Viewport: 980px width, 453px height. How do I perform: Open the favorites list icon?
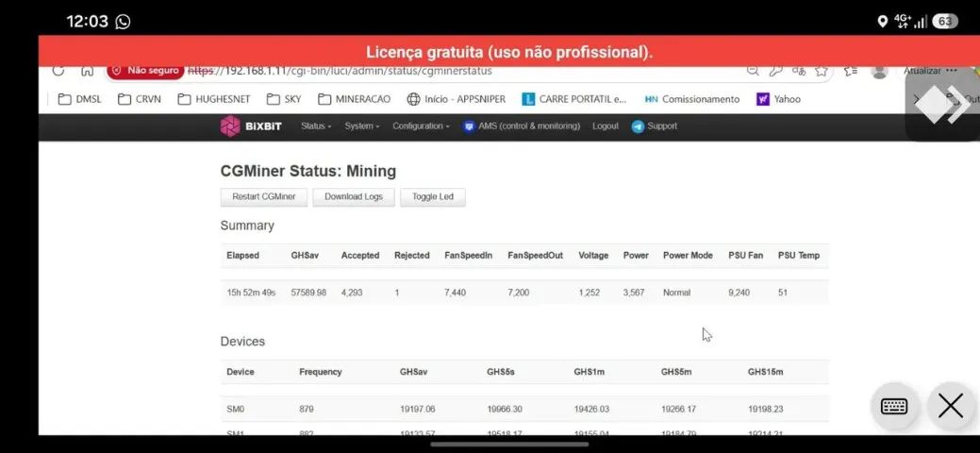pyautogui.click(x=851, y=71)
